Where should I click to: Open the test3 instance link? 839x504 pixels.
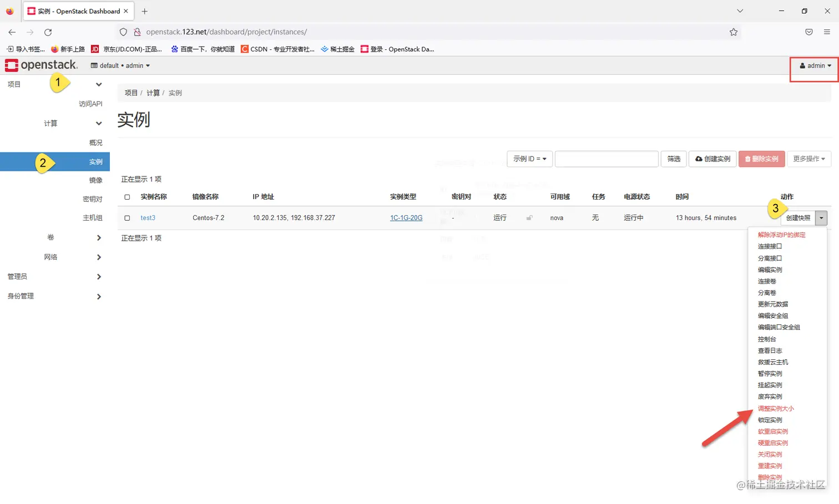148,218
